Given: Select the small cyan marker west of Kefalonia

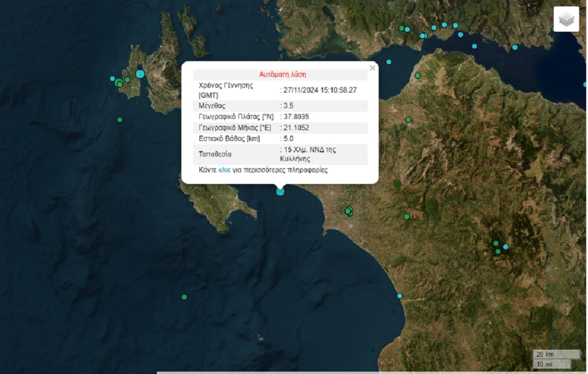Looking at the screenshot, I should click(112, 78).
